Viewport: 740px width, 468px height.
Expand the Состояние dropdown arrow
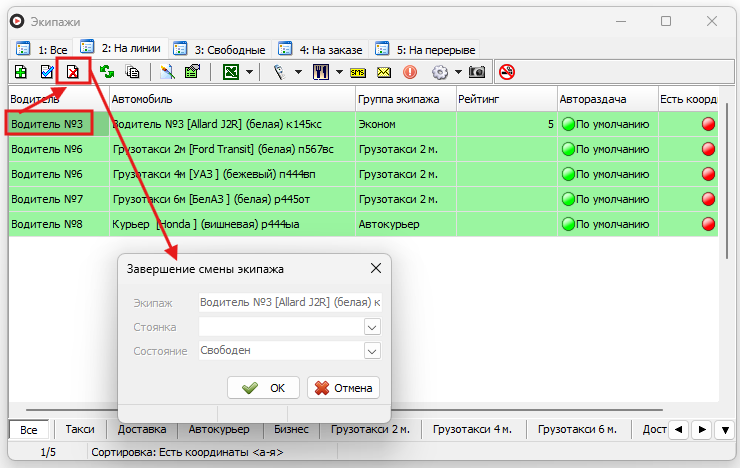[372, 351]
